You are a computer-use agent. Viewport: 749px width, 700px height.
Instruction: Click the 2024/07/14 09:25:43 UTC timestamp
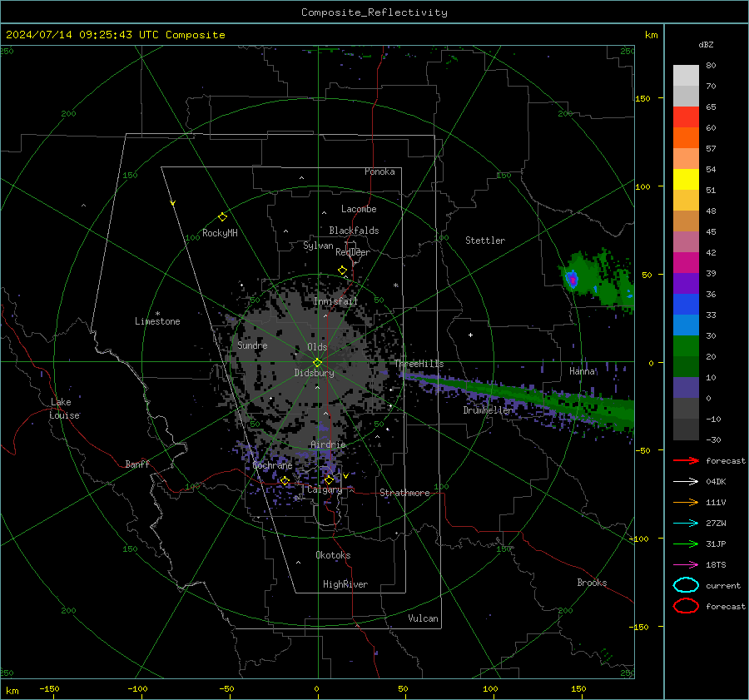point(76,35)
